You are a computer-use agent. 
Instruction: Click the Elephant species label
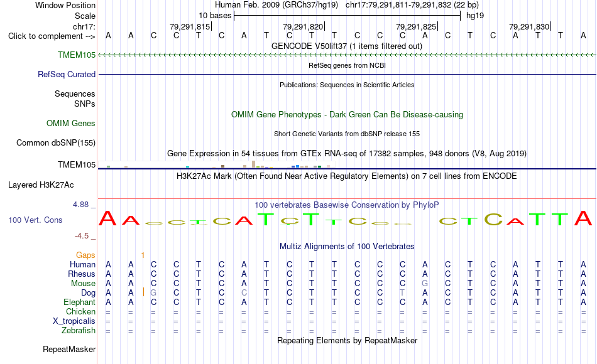click(79, 302)
